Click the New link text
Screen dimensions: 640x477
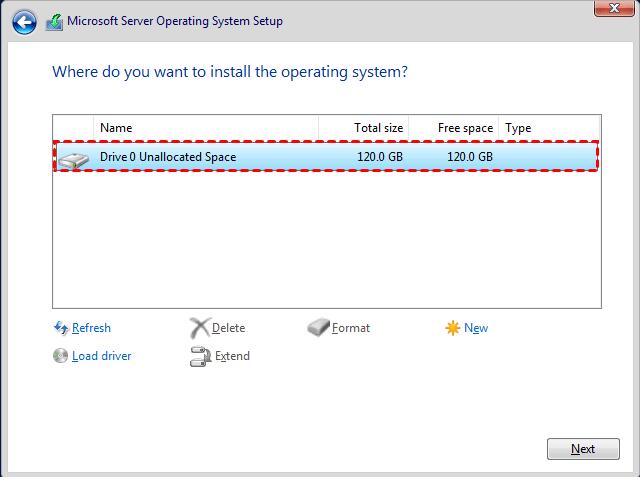[x=476, y=328]
